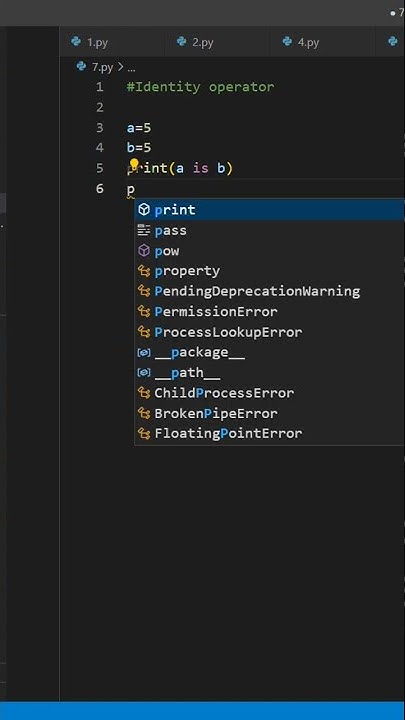
Task: Click the purple cube icon beside pow
Action: (x=144, y=251)
